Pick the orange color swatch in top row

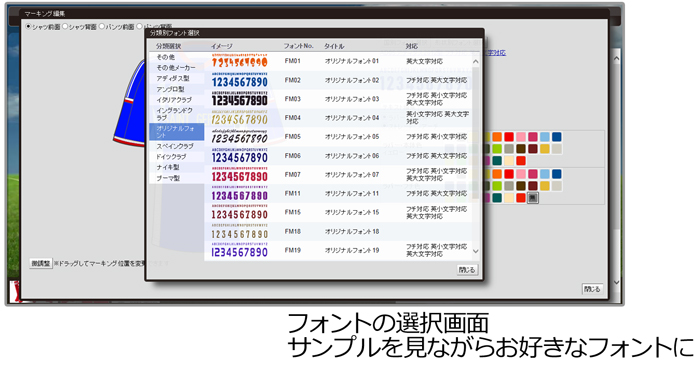tap(497, 137)
